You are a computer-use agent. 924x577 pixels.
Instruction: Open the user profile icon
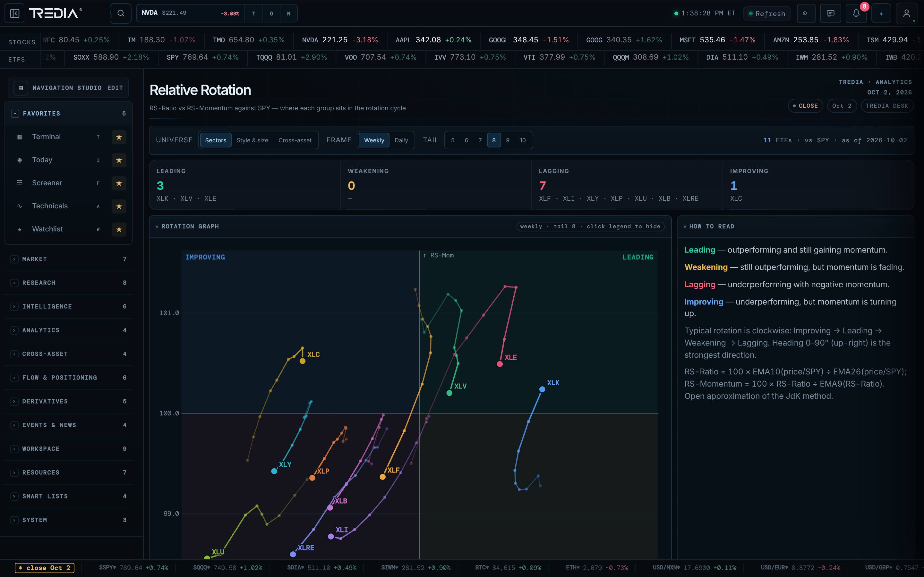[x=906, y=13]
